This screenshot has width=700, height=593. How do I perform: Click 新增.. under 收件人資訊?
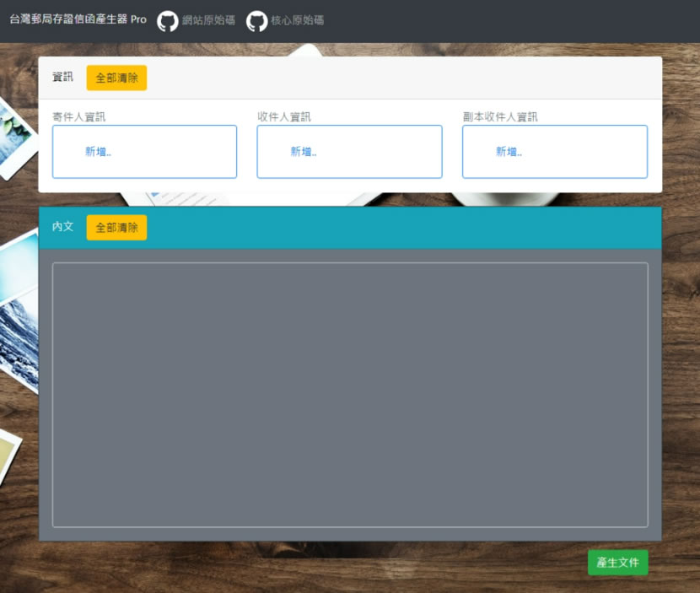[304, 152]
